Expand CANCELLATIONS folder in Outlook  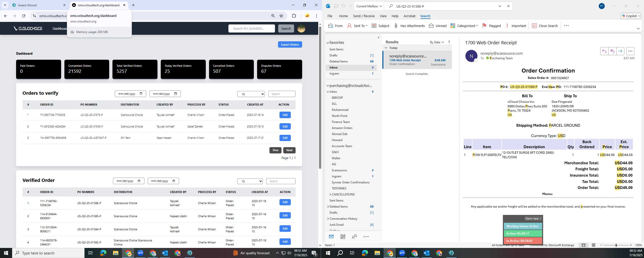click(x=330, y=195)
